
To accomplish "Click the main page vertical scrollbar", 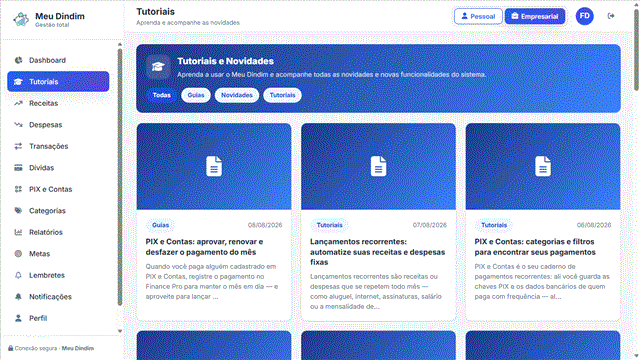I will click(x=636, y=50).
